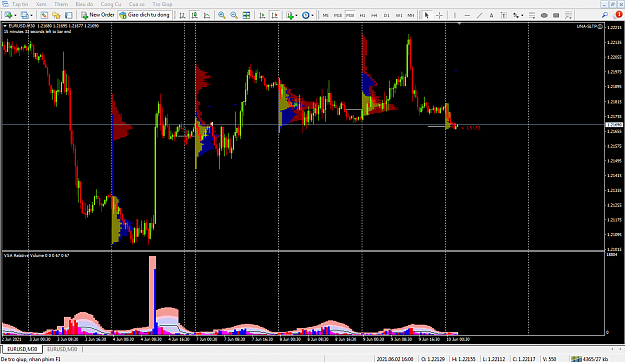This screenshot has height=362, width=625.
Task: Expand the New Chart dropdown arrow
Action: coord(15,15)
